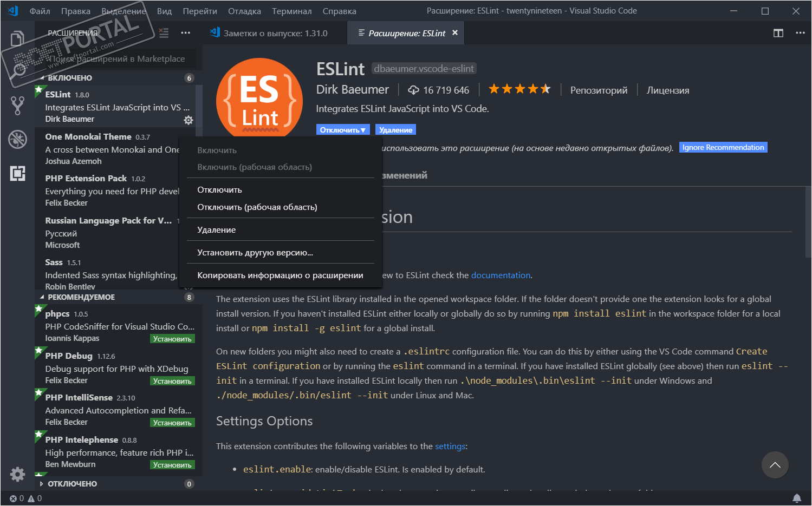Screen dimensions: 812x506
Task: Install the PHP Debug extension
Action: 172,381
